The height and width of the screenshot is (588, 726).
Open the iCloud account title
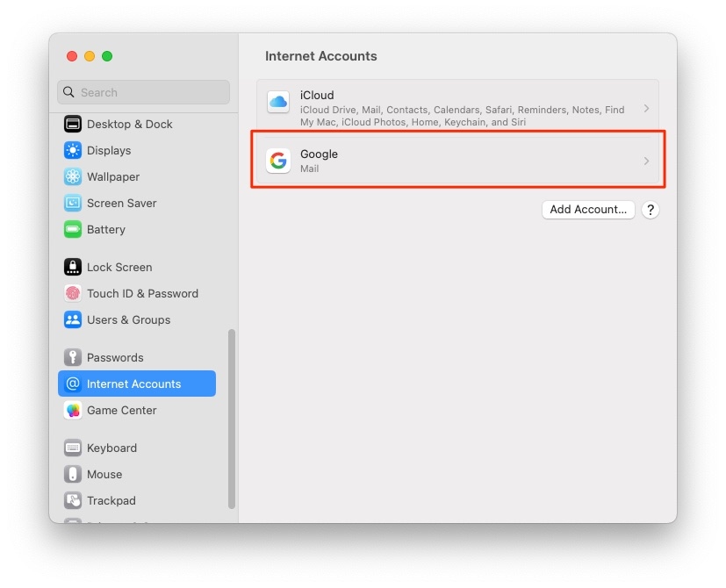(317, 95)
